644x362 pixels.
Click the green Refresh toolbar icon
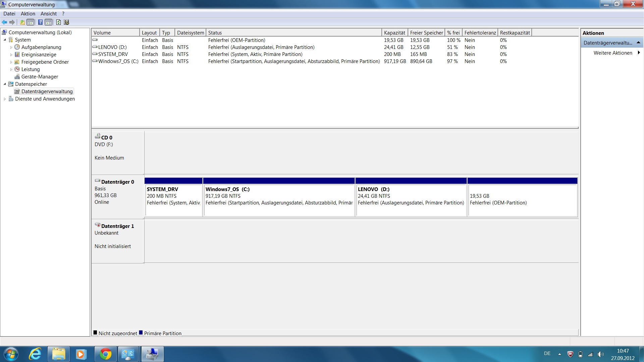click(58, 22)
